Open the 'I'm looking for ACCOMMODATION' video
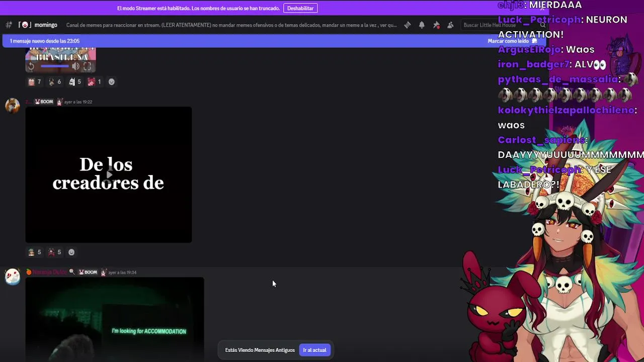 click(115, 319)
